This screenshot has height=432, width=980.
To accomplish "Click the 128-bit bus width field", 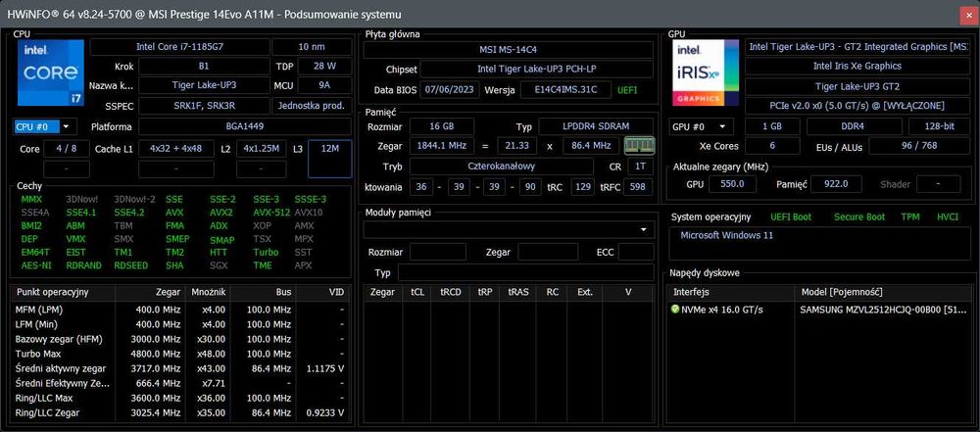I will click(940, 127).
